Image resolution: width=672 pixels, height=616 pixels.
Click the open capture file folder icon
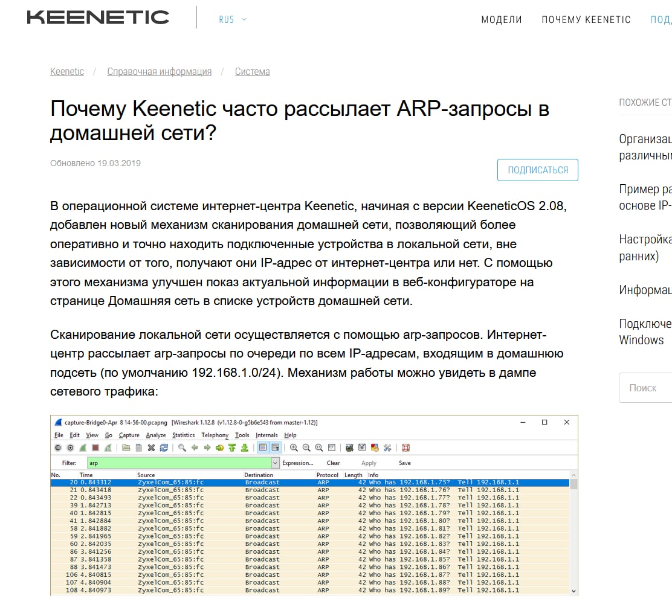(126, 448)
